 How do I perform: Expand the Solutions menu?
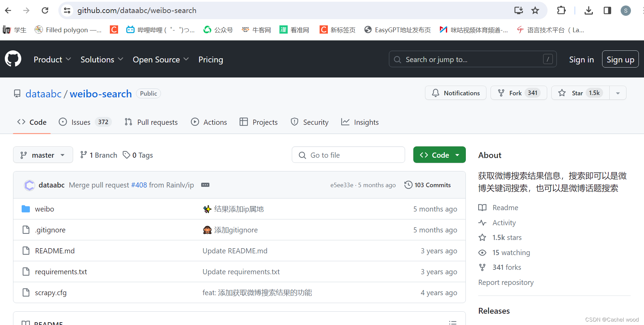(x=102, y=59)
